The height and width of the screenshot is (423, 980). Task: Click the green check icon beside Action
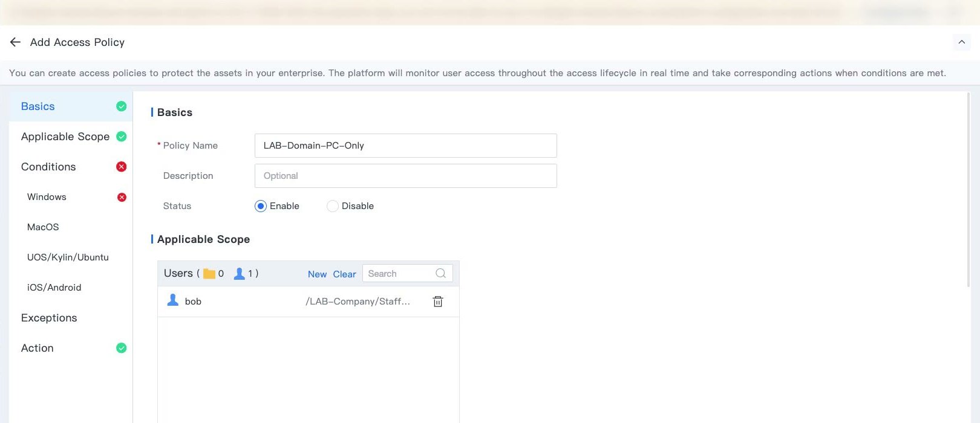coord(122,348)
